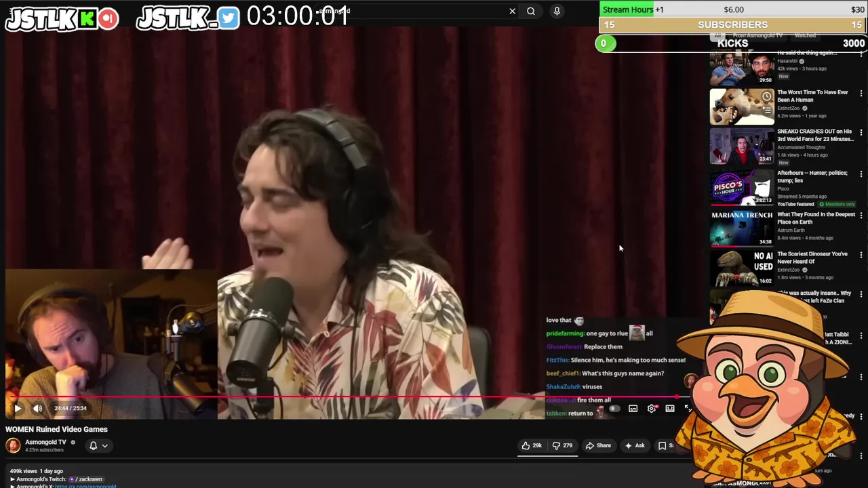This screenshot has width=868, height=488.
Task: Open the SNEAKO CRASHES OUT video thumbnail
Action: 742,146
